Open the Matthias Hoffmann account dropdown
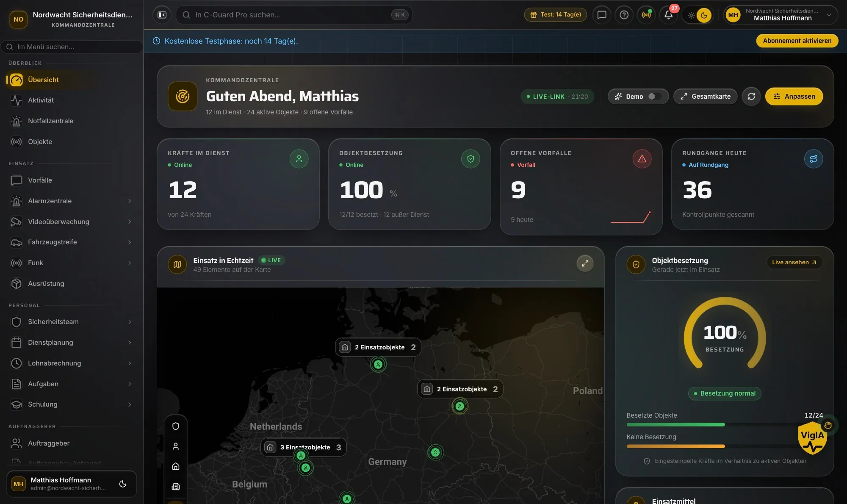The image size is (847, 504). pos(780,15)
